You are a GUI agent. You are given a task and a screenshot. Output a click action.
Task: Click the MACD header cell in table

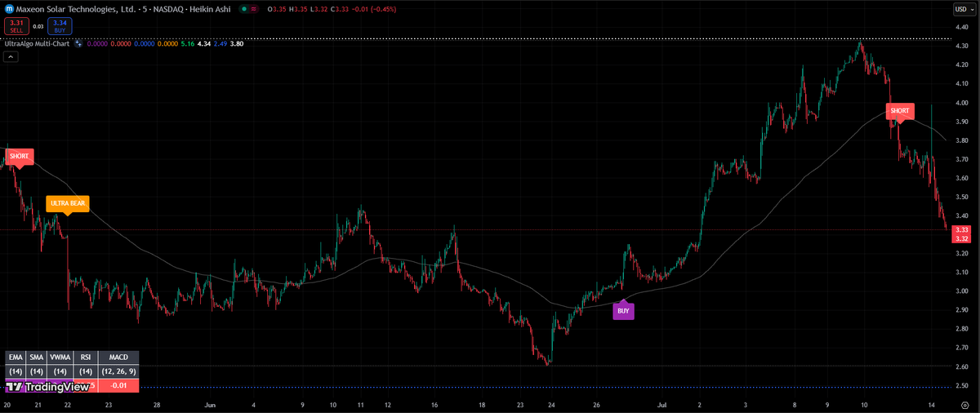[x=118, y=357]
